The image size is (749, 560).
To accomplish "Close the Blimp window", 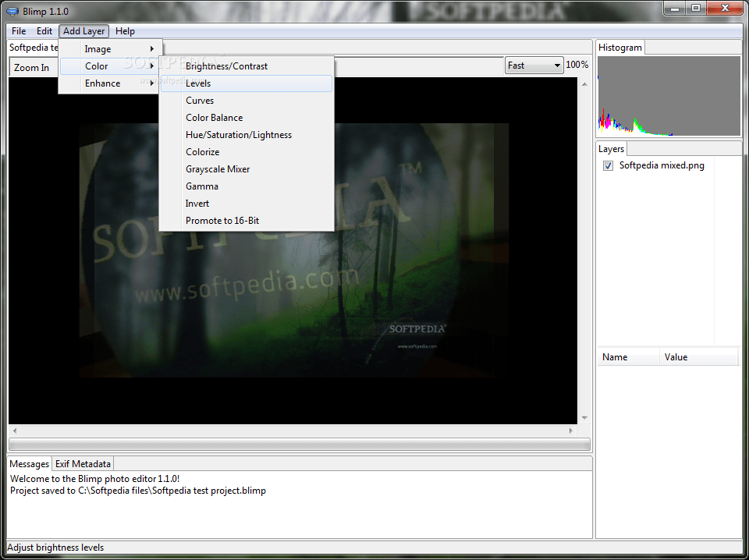I will pos(725,8).
